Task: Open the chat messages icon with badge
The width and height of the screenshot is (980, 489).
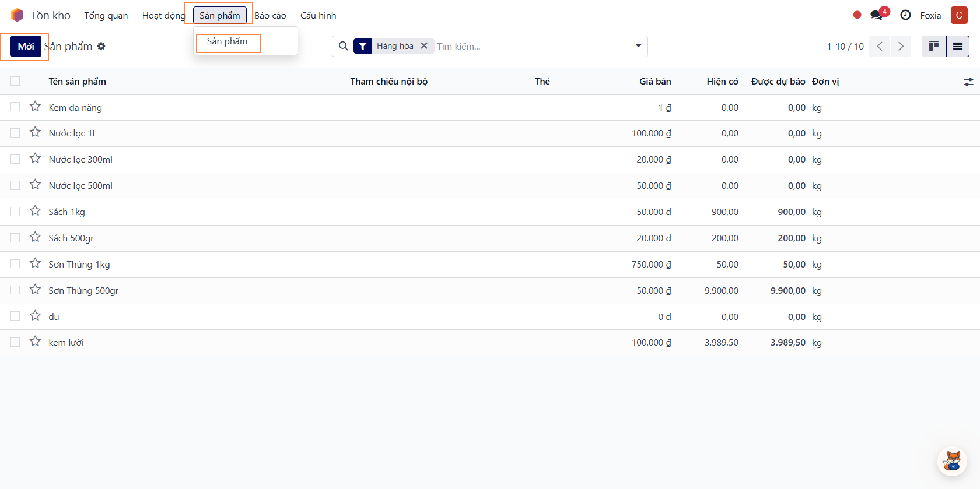Action: point(877,15)
